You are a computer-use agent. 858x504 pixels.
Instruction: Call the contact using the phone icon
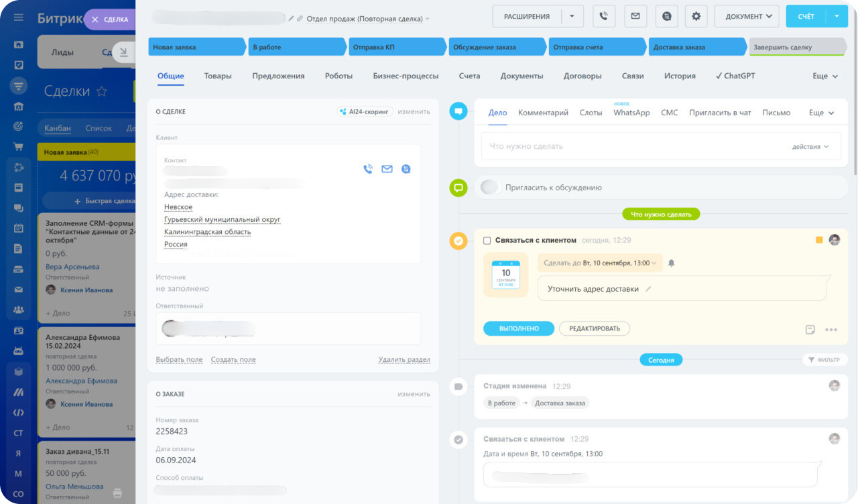click(368, 169)
